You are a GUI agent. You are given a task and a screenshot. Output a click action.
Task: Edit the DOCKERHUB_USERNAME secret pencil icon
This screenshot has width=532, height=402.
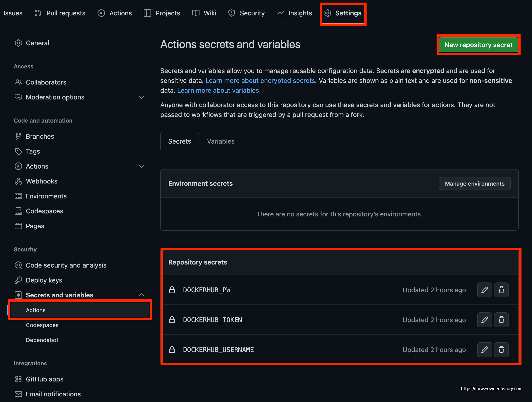tap(484, 349)
